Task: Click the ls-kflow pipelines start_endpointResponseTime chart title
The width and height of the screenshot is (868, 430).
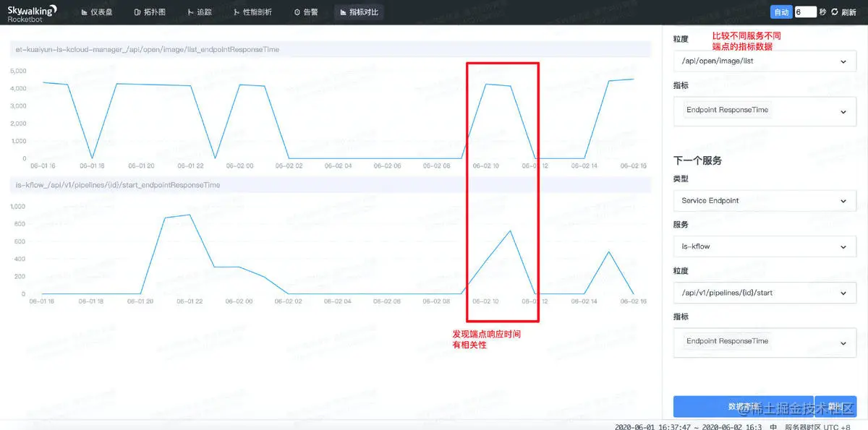Action: click(x=118, y=185)
